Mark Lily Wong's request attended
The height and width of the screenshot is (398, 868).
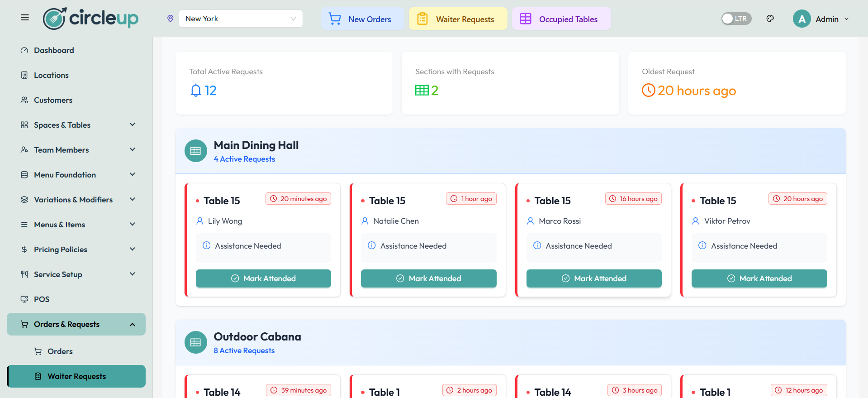[x=263, y=278]
